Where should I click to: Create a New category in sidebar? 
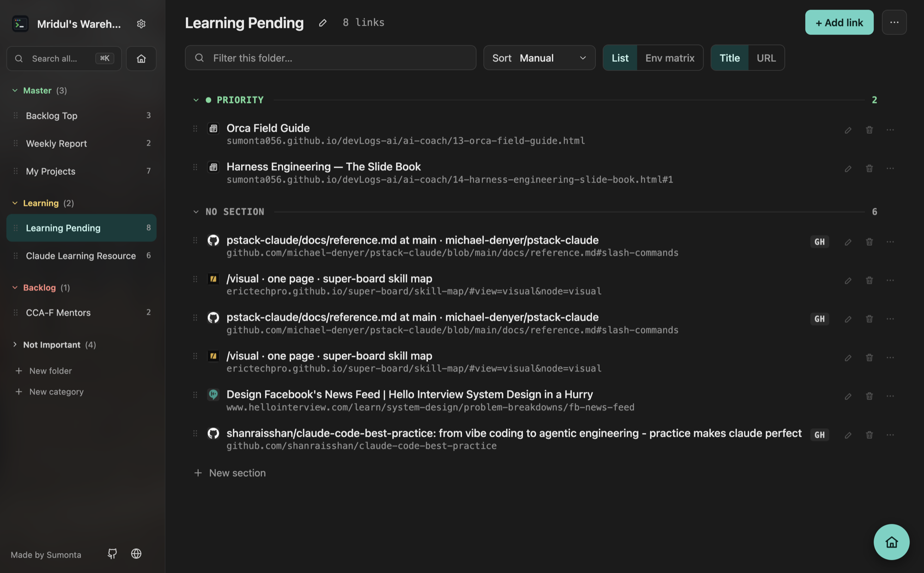point(49,391)
